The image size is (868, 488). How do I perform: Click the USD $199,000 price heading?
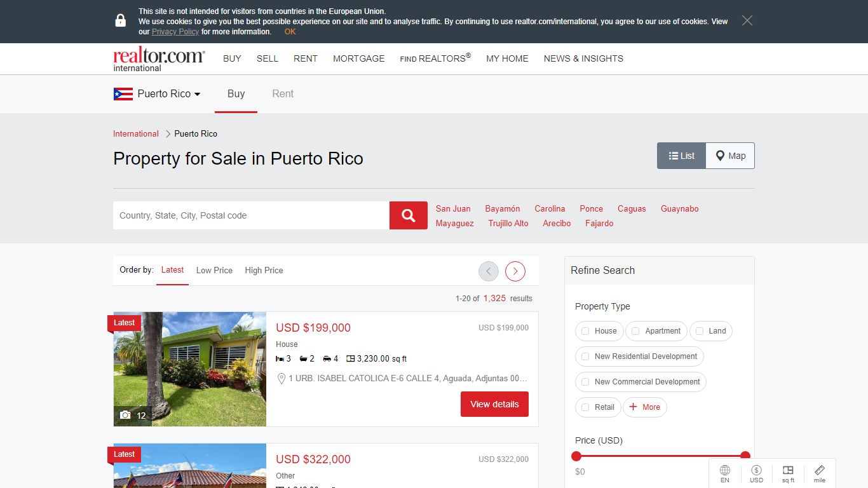point(313,328)
